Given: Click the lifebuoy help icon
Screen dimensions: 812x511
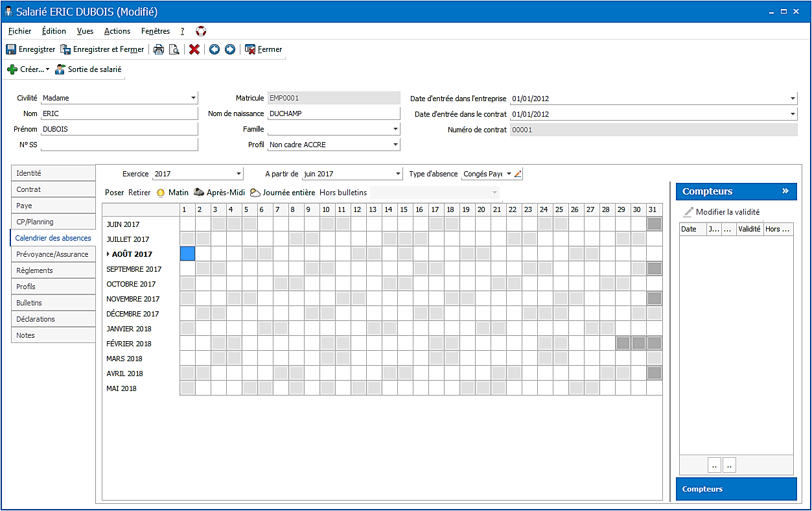Looking at the screenshot, I should coord(201,31).
